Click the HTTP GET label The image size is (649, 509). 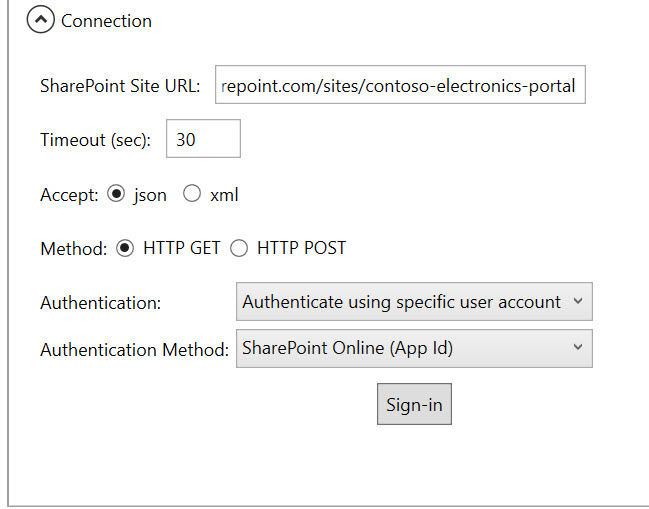[182, 248]
